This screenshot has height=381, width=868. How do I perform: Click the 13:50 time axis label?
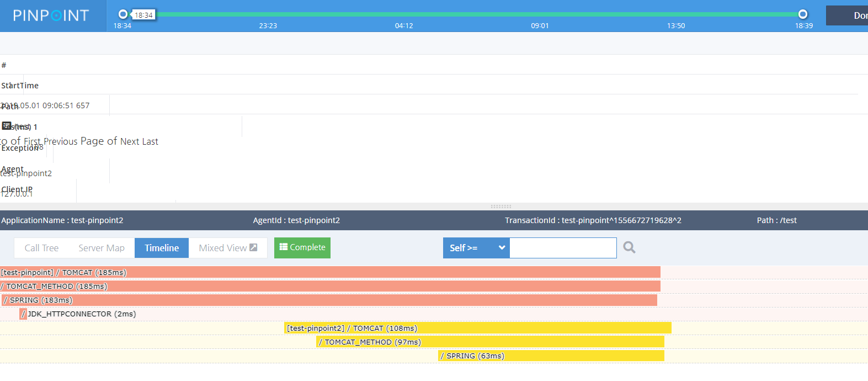[x=676, y=25]
